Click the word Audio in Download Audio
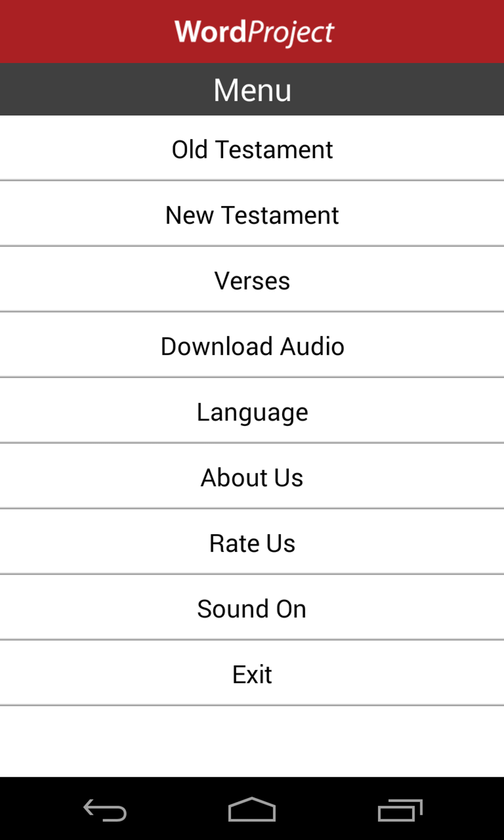The width and height of the screenshot is (504, 840). (x=312, y=346)
